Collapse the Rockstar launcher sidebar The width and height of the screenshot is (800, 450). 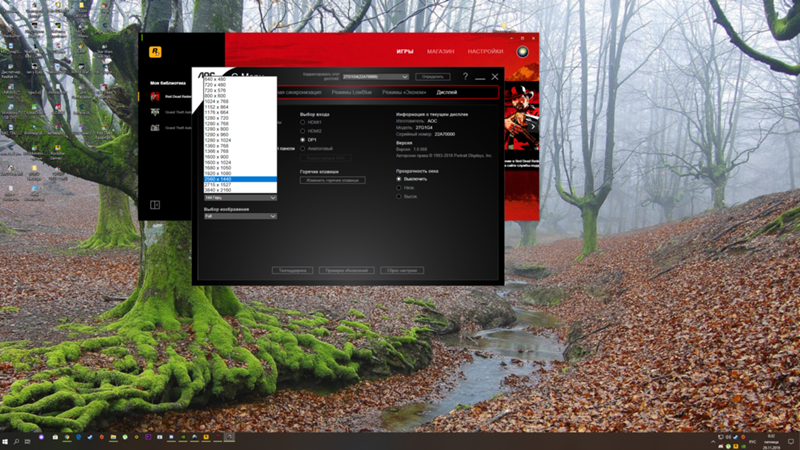[x=155, y=205]
